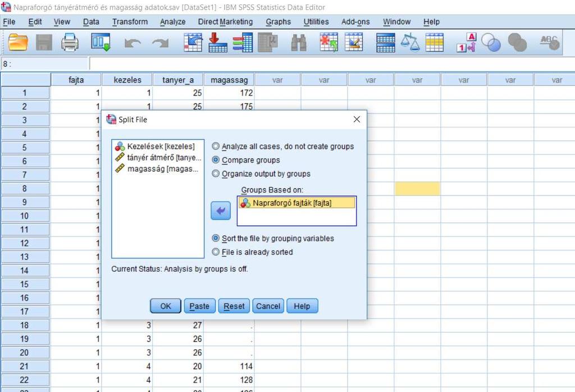This screenshot has height=392, width=575.
Task: Click magassag cell 114 in row 21
Action: point(229,366)
